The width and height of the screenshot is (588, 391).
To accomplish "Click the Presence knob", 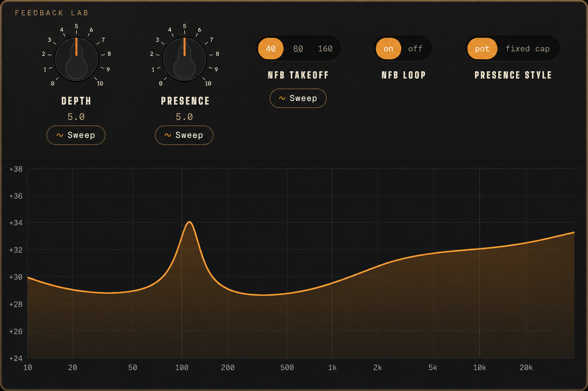I will [184, 60].
